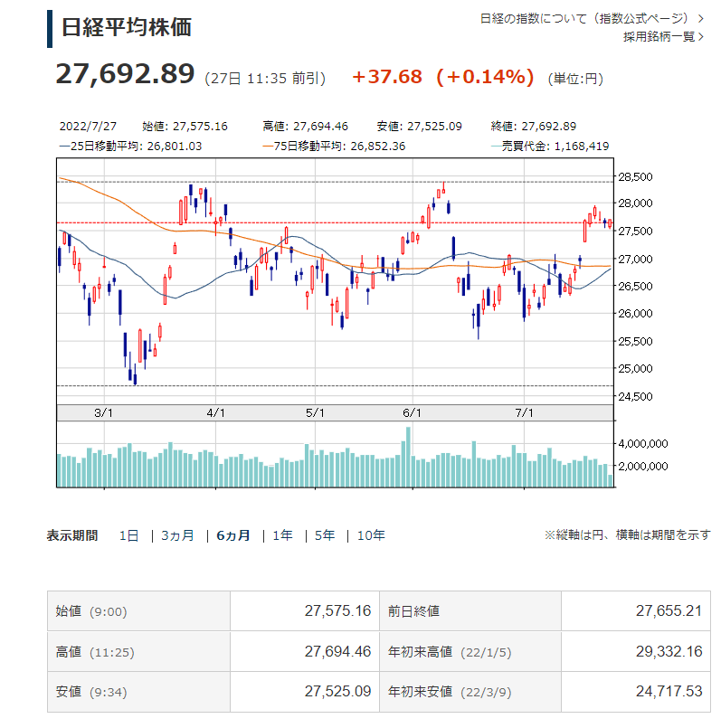721x728 pixels.
Task: Click the 24,500 price axis label
Action: point(635,396)
